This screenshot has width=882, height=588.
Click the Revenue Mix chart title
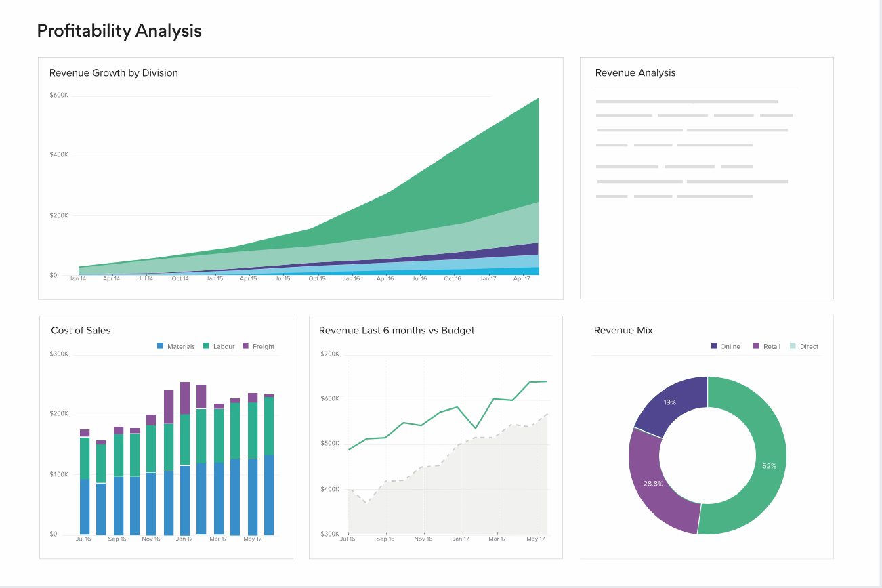click(623, 331)
